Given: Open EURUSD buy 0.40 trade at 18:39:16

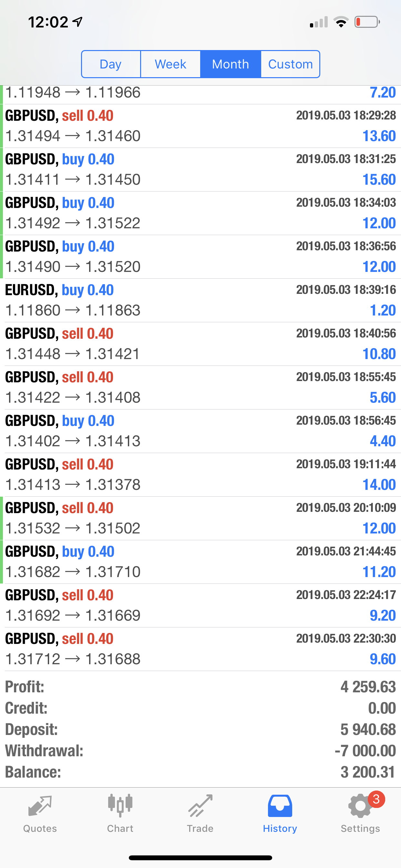Looking at the screenshot, I should click(x=200, y=300).
